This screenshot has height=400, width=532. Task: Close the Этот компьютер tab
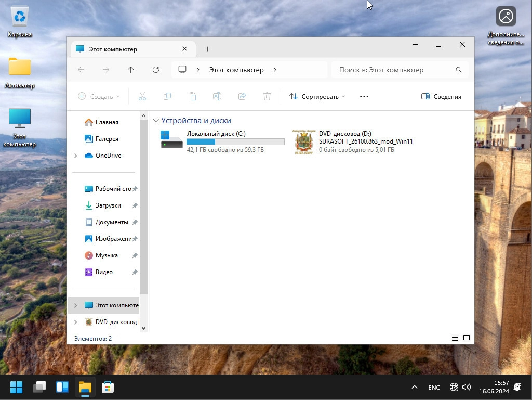pyautogui.click(x=184, y=49)
